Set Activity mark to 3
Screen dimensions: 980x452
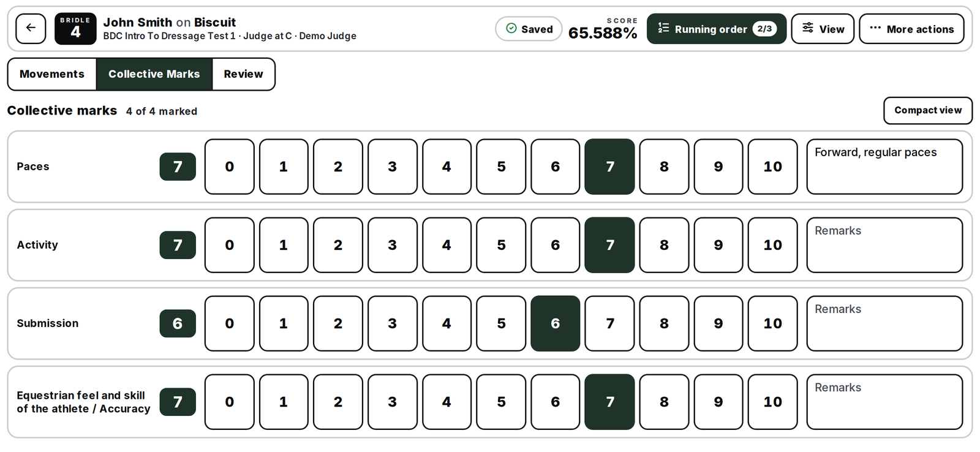pos(392,245)
